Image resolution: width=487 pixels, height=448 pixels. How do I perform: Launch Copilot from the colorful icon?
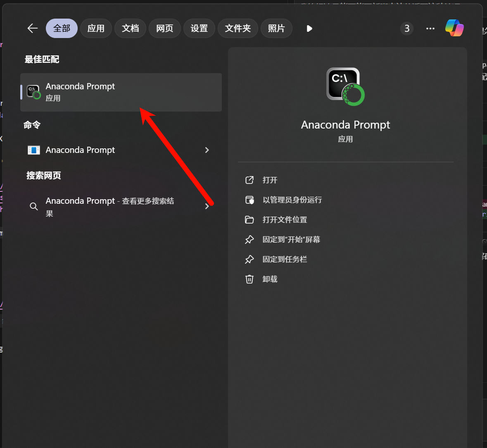pyautogui.click(x=454, y=28)
